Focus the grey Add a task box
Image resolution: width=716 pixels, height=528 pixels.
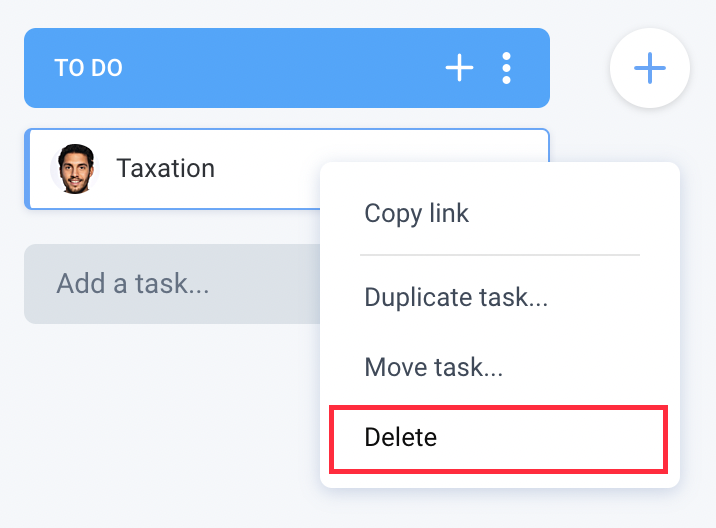(173, 284)
